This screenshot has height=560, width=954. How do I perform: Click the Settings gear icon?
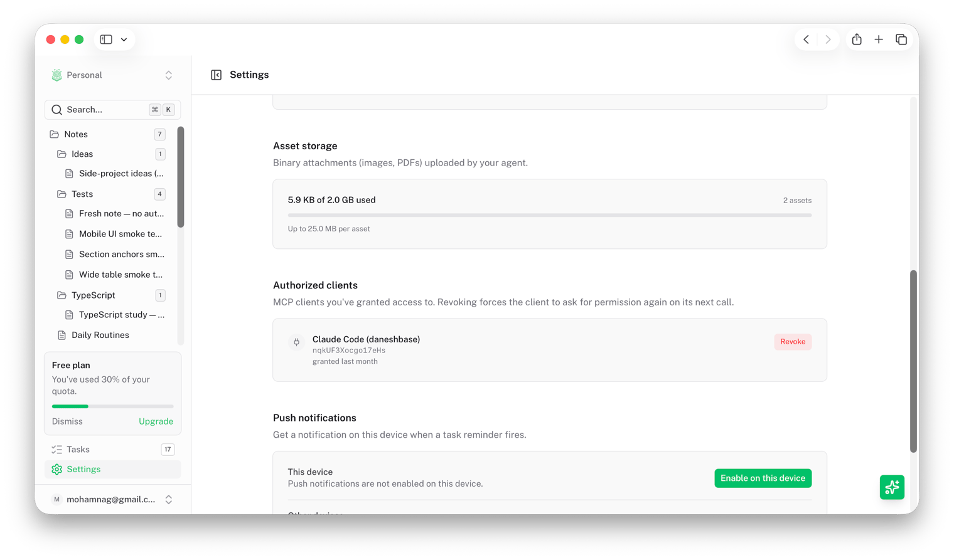click(57, 470)
